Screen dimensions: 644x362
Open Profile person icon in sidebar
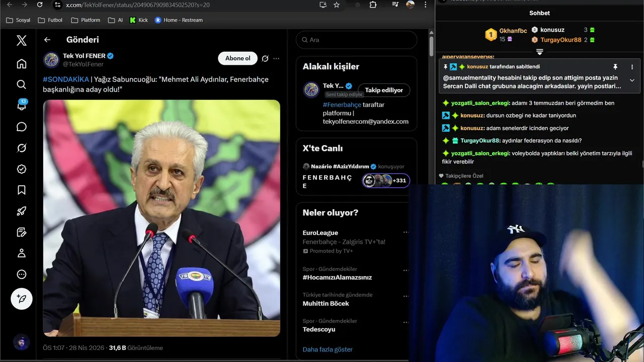[21, 253]
